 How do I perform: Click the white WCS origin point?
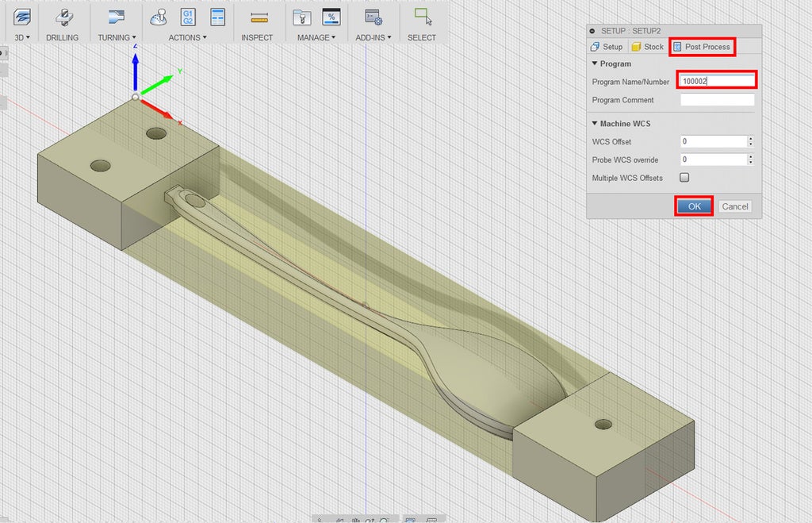[x=135, y=97]
